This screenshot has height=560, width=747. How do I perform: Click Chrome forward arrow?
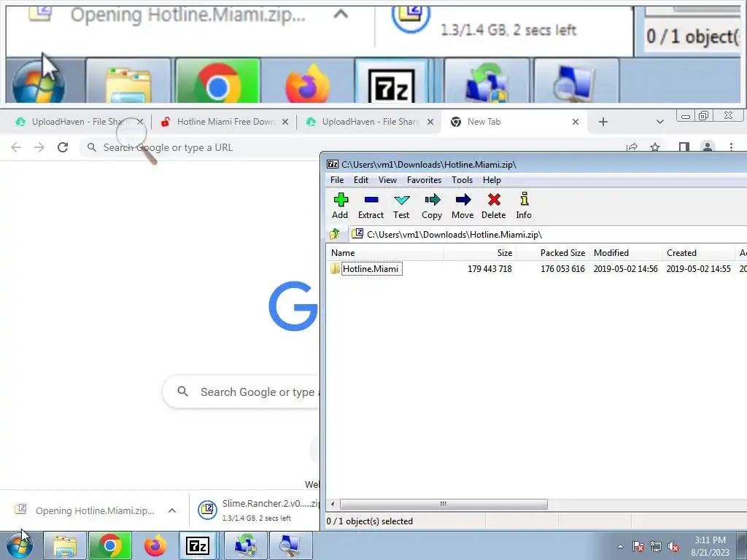click(39, 147)
